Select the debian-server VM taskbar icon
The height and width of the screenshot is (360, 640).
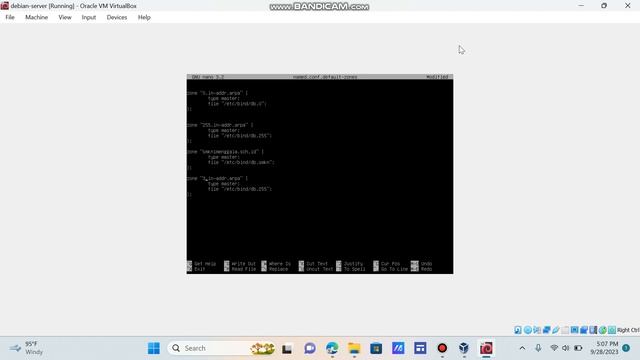pos(486,348)
